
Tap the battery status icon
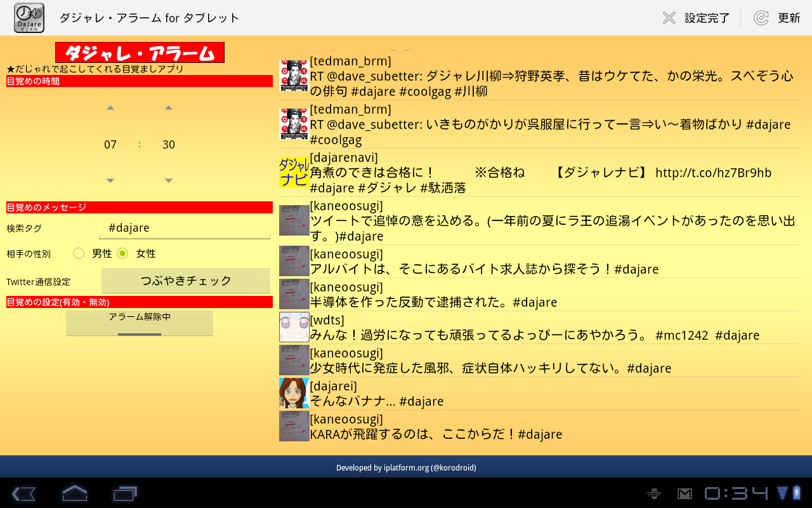pyautogui.click(x=797, y=493)
